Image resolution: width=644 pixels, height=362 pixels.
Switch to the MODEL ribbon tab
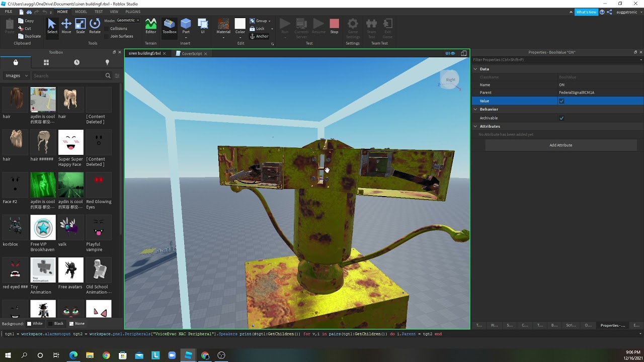pos(81,12)
